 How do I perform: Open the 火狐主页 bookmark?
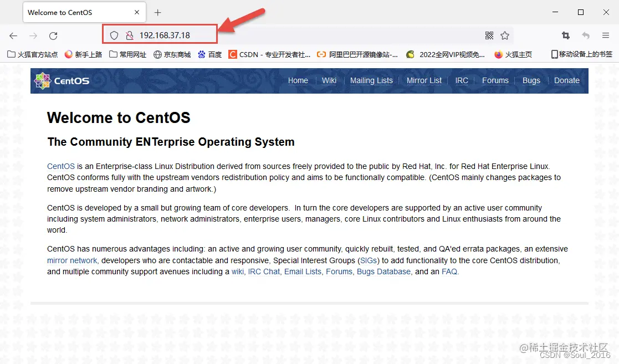tap(513, 54)
